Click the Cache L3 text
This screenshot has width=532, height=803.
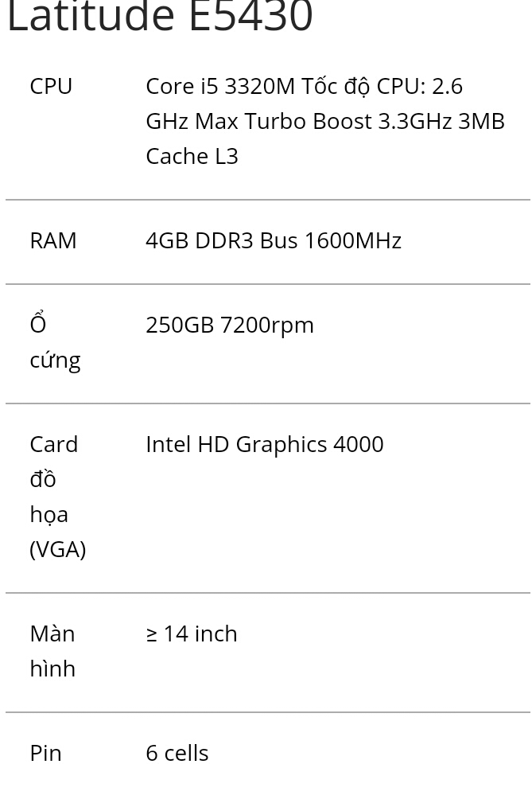pos(192,156)
